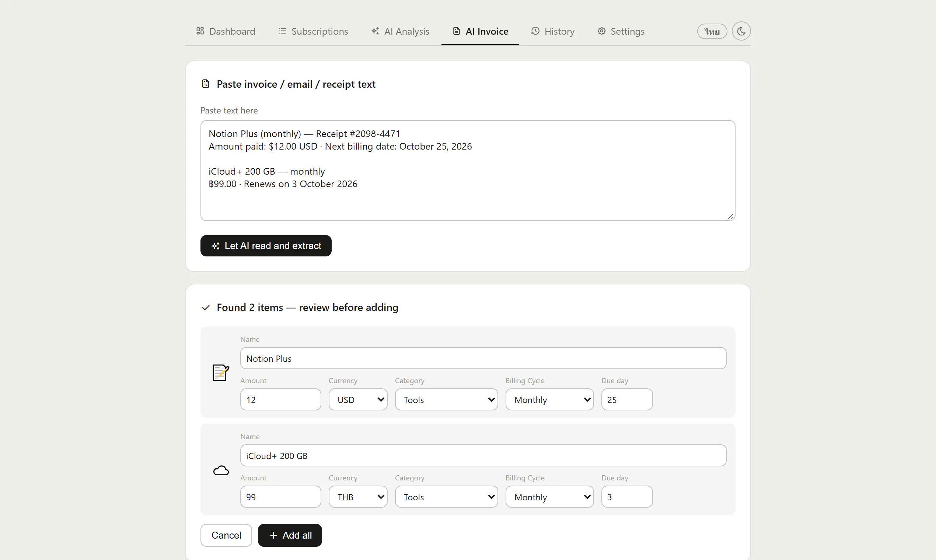Click the Notion Plus memo icon
The height and width of the screenshot is (560, 936).
pos(220,372)
